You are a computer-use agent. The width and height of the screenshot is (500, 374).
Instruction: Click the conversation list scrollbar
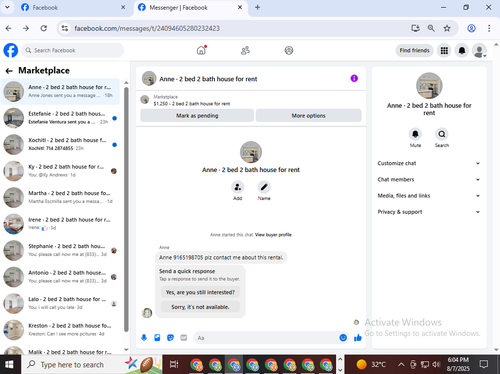[126, 209]
